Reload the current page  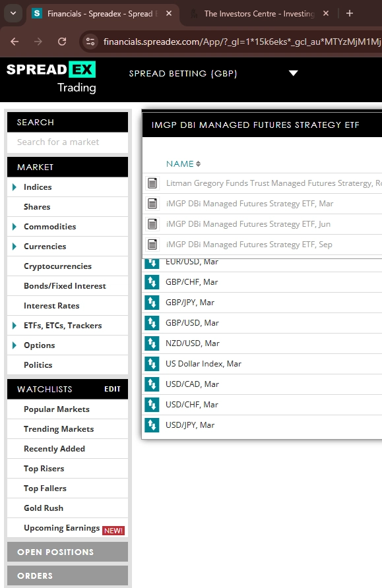[62, 42]
